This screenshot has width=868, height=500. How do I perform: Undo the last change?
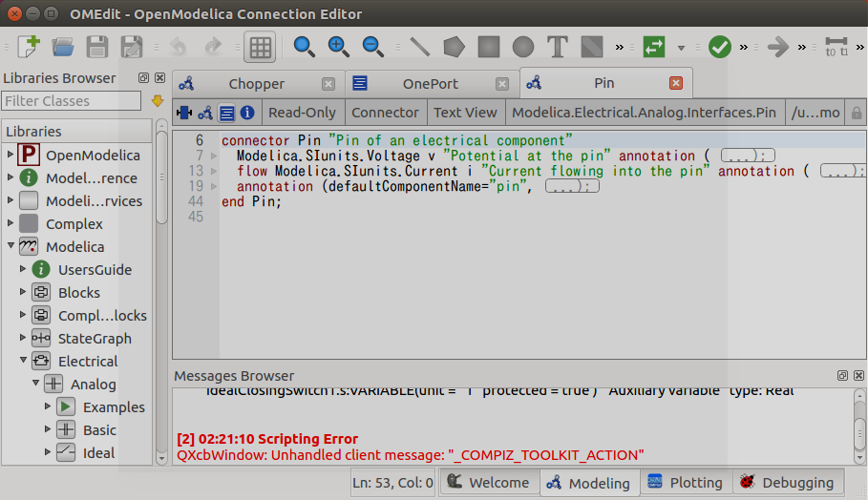point(179,47)
